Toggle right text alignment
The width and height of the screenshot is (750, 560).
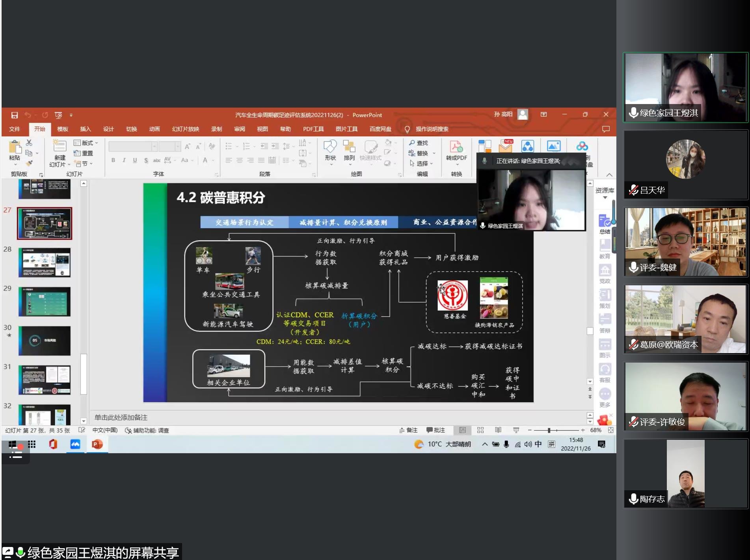pyautogui.click(x=251, y=160)
